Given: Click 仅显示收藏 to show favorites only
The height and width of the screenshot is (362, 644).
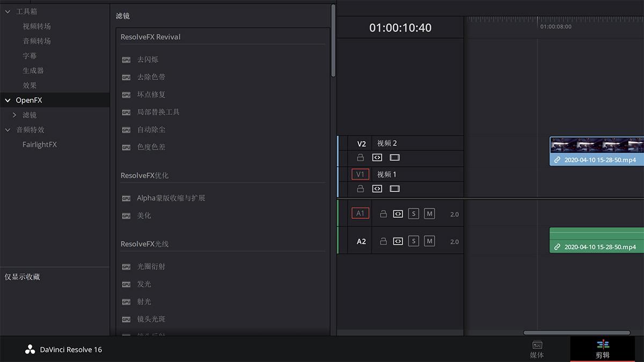Looking at the screenshot, I should 23,277.
